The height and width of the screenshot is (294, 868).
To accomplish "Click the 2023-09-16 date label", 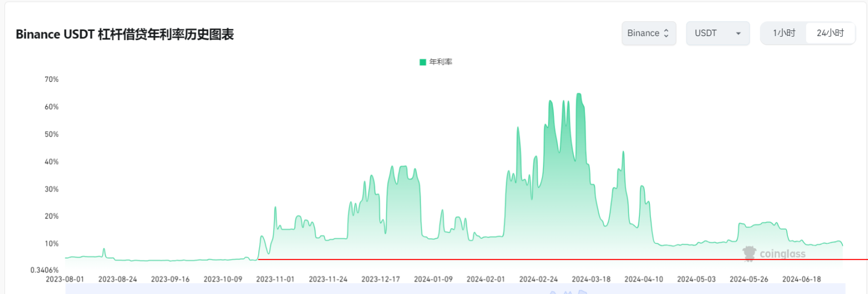I will 170,279.
